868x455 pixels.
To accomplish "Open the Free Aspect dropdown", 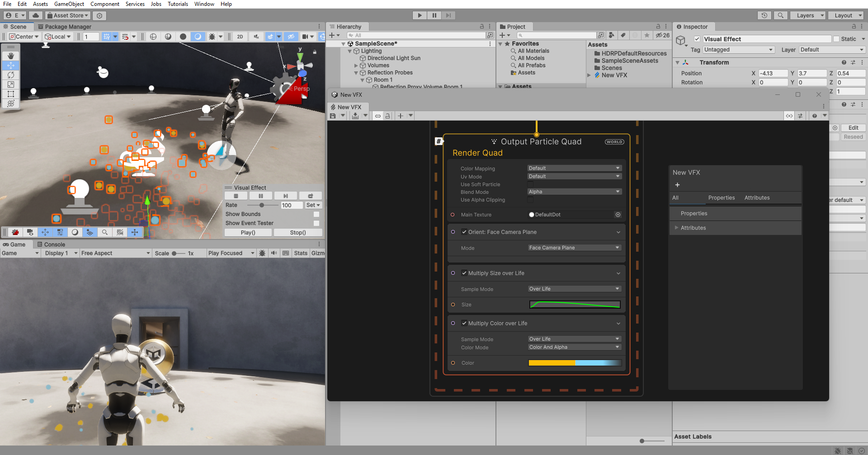I will (x=116, y=253).
